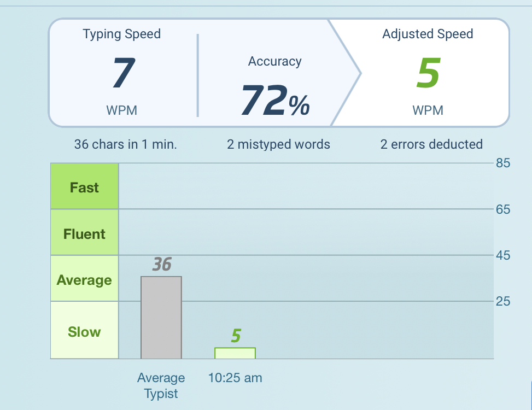Click the '36 chars in 1 min.' text

(x=126, y=145)
